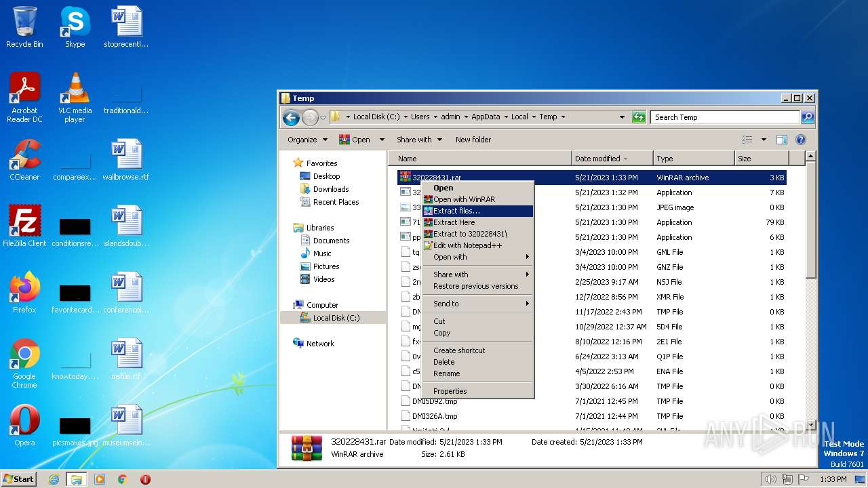This screenshot has width=868, height=488.
Task: Open Google Chrome desktop shortcut
Action: point(24,363)
